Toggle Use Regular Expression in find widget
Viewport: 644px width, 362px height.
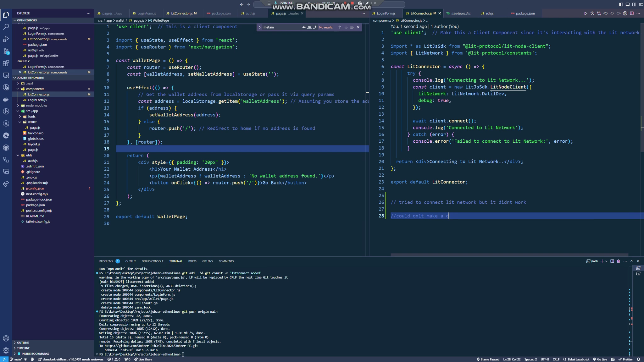coord(315,27)
